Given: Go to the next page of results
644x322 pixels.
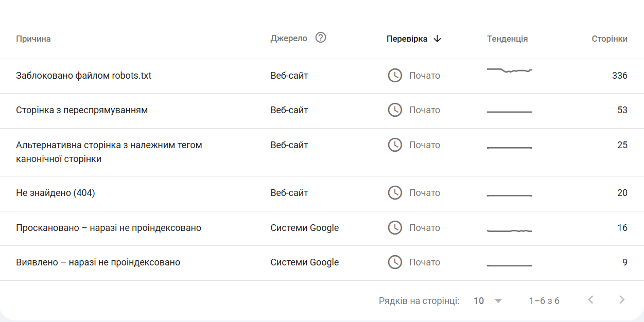Looking at the screenshot, I should pos(622,300).
